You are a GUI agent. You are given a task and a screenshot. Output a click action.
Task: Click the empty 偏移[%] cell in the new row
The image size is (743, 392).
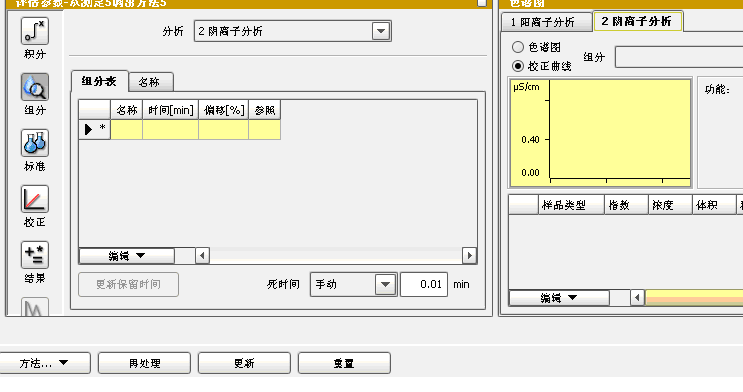[224, 129]
